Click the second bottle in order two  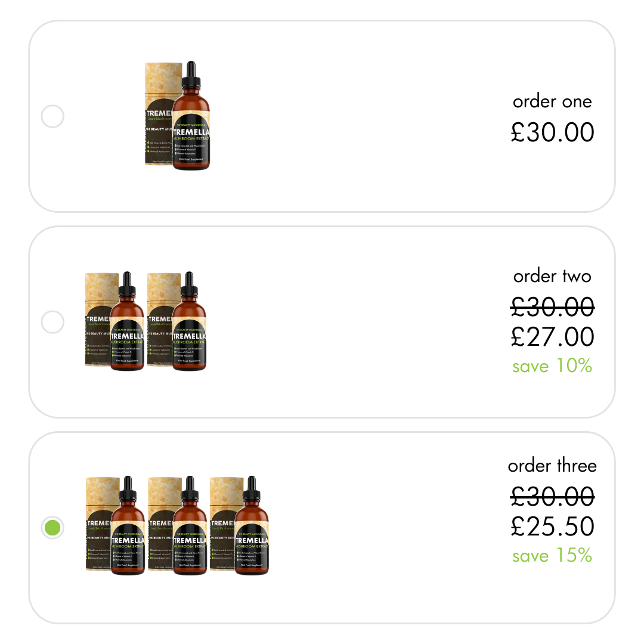click(190, 325)
